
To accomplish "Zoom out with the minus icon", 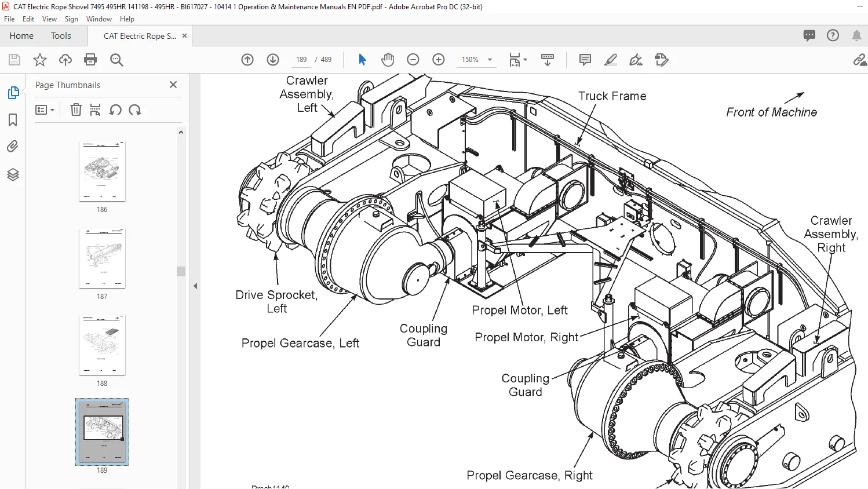I will pos(413,60).
